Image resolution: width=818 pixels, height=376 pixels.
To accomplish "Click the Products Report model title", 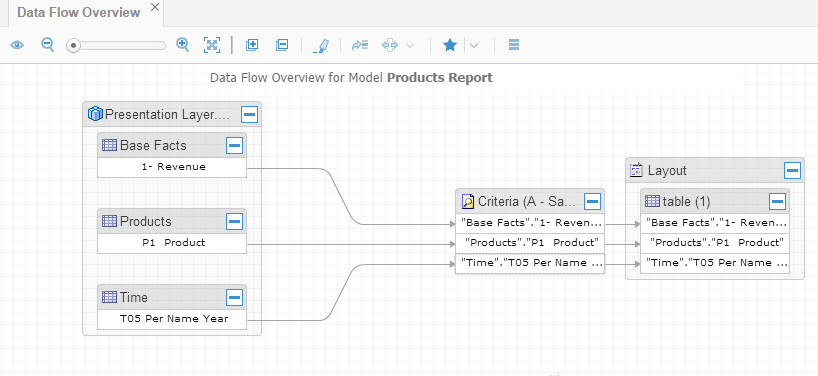I will pos(440,78).
